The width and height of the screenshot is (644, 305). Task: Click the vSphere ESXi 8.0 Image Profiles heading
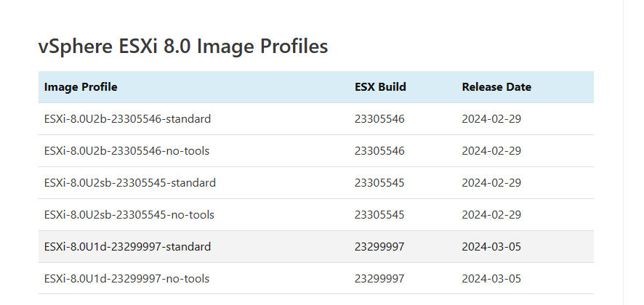(183, 46)
